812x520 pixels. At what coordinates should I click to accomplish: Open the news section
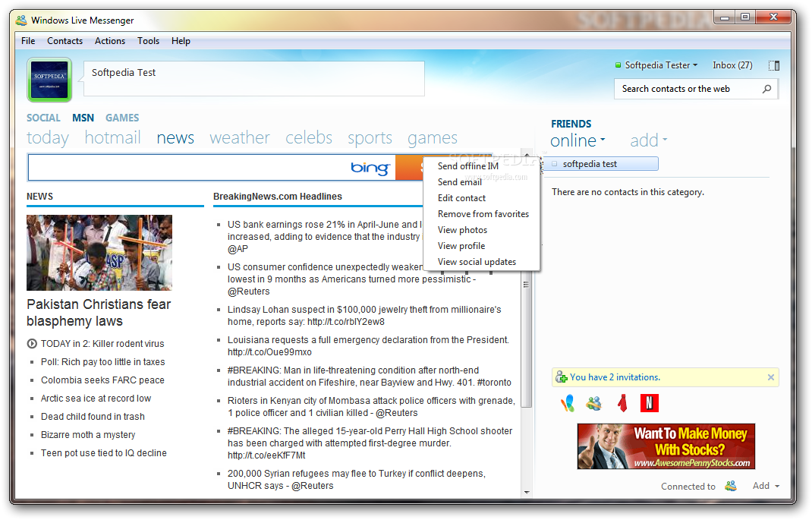click(175, 137)
